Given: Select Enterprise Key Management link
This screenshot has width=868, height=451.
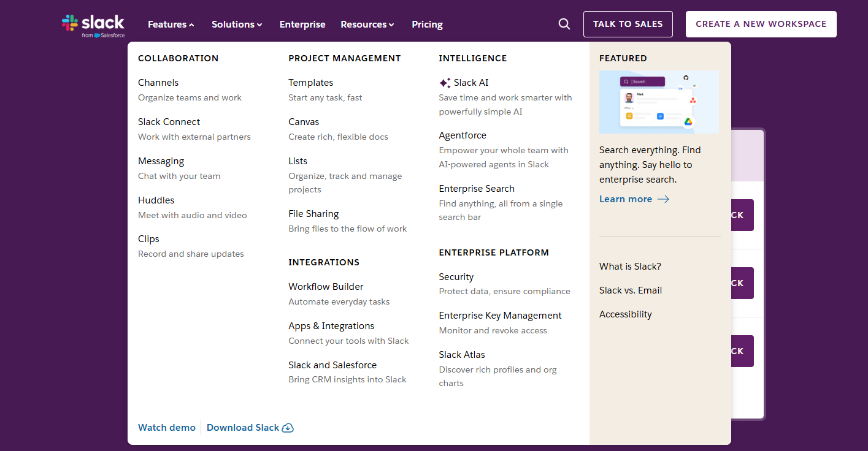Looking at the screenshot, I should coord(501,316).
